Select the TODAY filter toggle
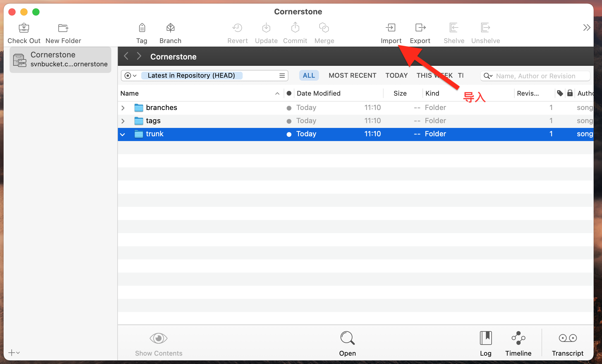This screenshot has width=602, height=364. tap(396, 75)
